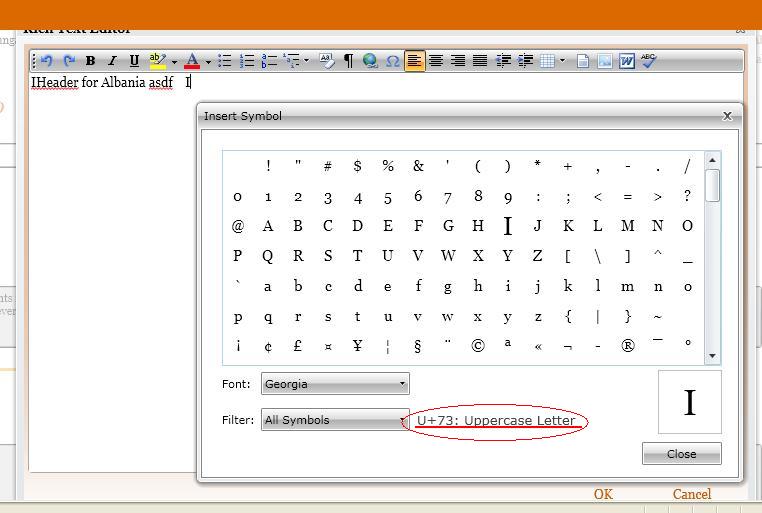Image resolution: width=762 pixels, height=513 pixels.
Task: Toggle show paragraph marks
Action: (348, 61)
